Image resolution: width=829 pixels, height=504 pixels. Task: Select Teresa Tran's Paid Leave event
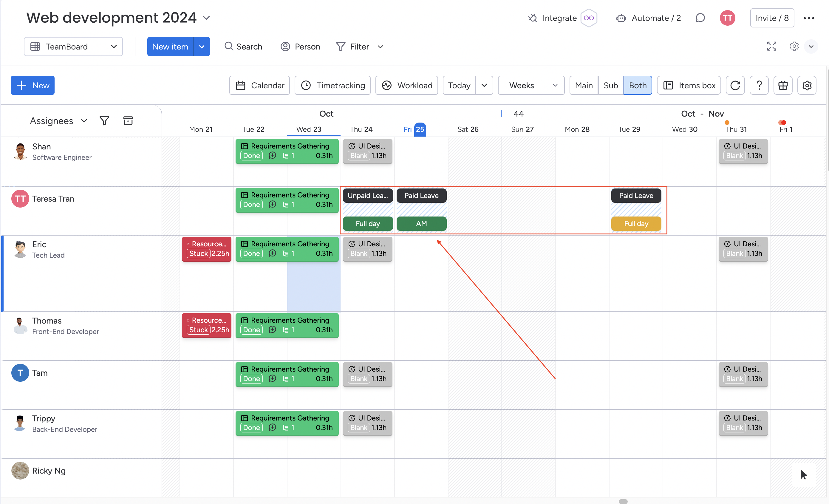tap(421, 195)
